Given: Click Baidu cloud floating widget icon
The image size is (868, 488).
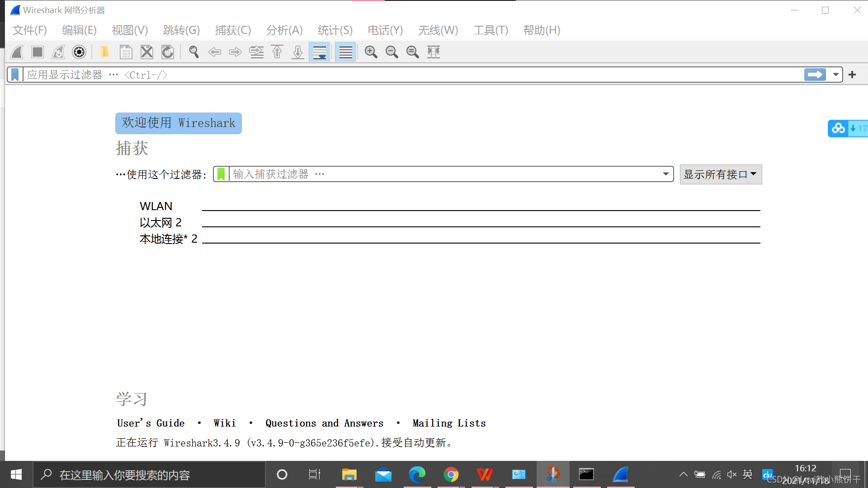Looking at the screenshot, I should coord(838,129).
